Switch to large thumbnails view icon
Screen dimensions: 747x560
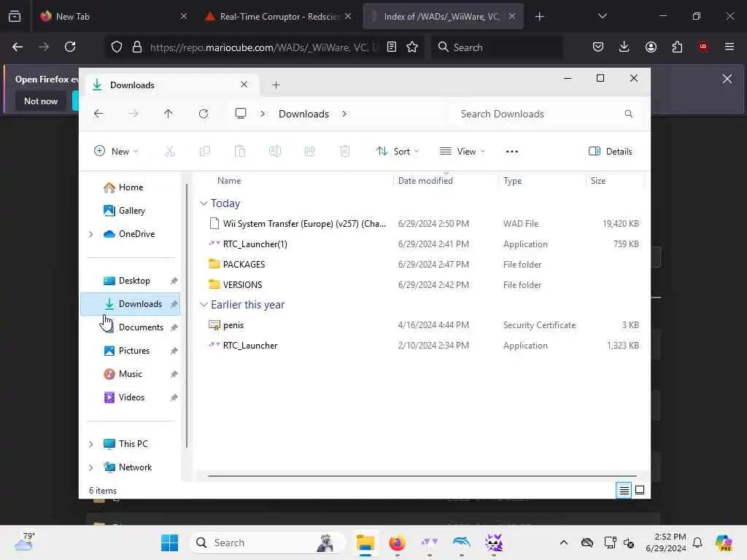click(x=640, y=490)
